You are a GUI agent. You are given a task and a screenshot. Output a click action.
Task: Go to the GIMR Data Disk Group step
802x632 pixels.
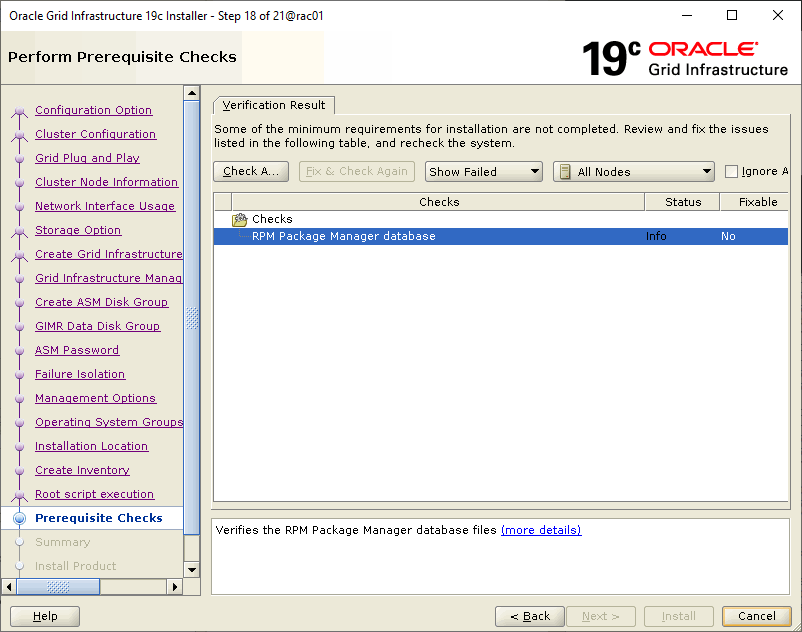[98, 326]
